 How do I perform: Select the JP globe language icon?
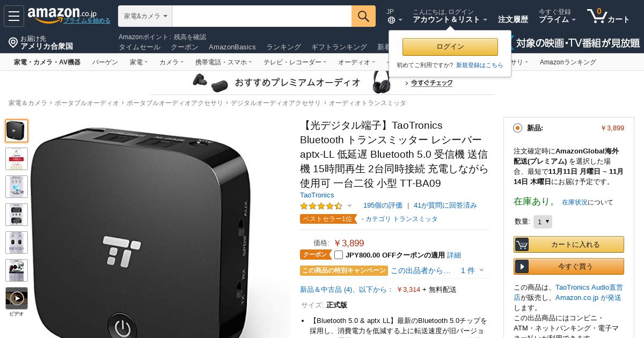pos(391,20)
